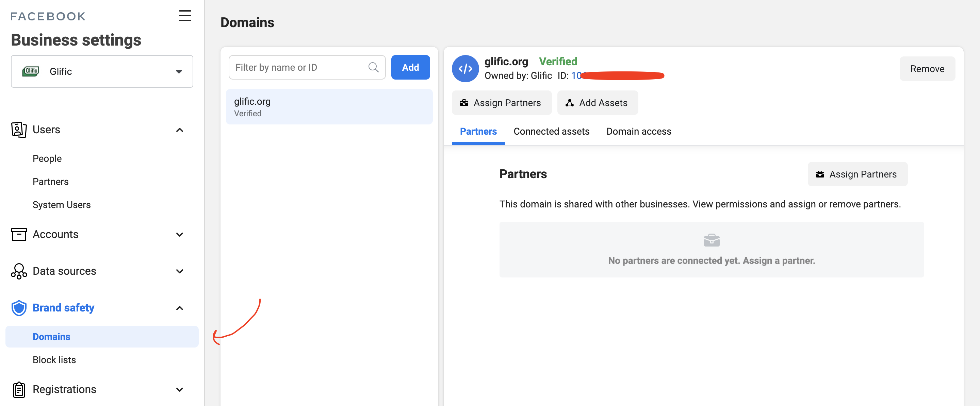Click the Glific business logo icon
980x406 pixels.
pos(31,71)
